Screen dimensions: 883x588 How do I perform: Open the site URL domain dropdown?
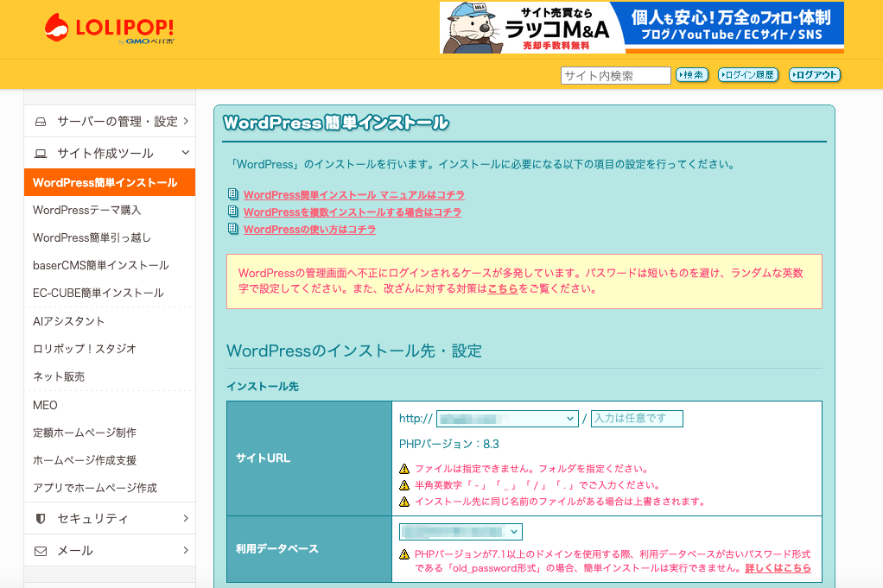tap(507, 419)
